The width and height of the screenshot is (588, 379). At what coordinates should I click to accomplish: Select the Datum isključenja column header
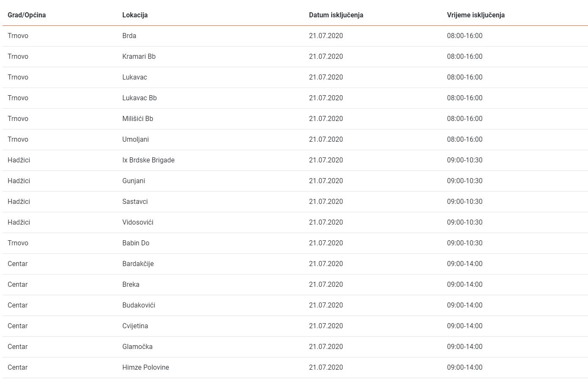click(x=336, y=15)
